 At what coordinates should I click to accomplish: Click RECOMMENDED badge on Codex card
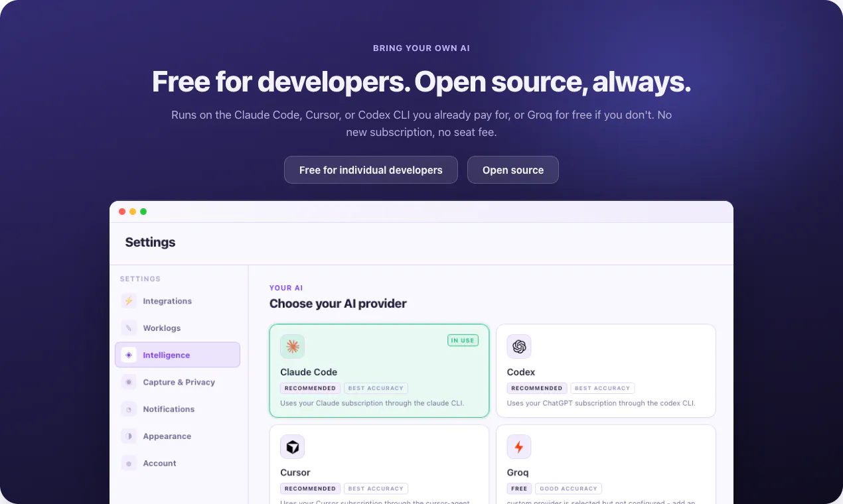click(537, 389)
